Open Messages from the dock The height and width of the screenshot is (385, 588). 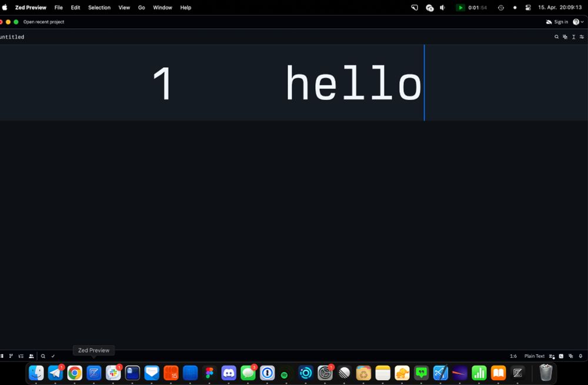pos(248,373)
